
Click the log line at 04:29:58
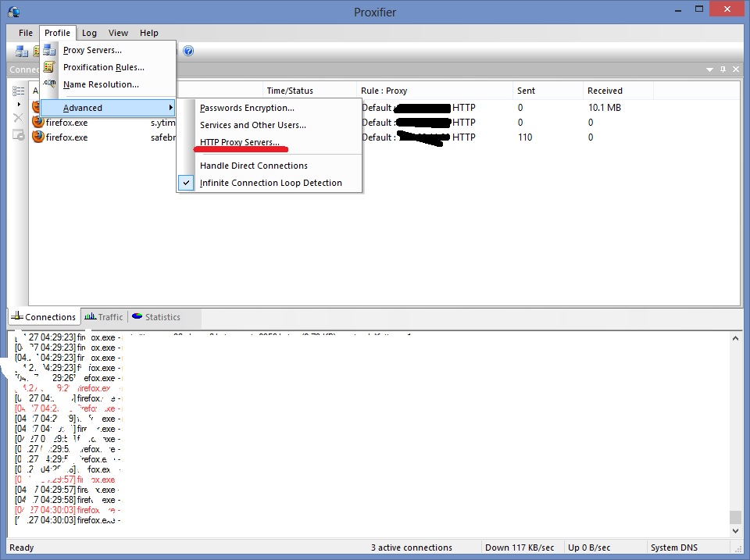(x=69, y=500)
